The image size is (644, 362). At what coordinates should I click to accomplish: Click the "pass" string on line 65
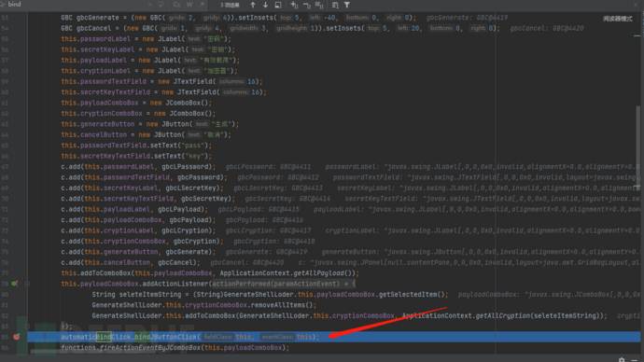click(192, 146)
